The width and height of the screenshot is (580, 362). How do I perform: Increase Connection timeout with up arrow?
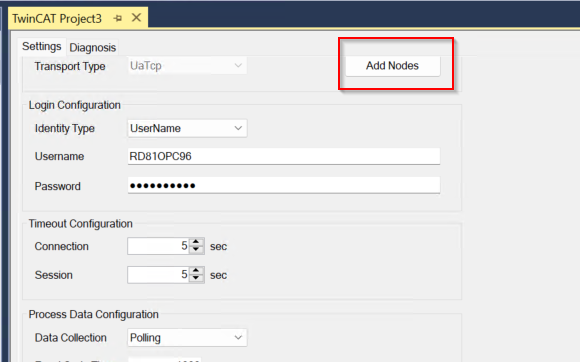pos(196,242)
